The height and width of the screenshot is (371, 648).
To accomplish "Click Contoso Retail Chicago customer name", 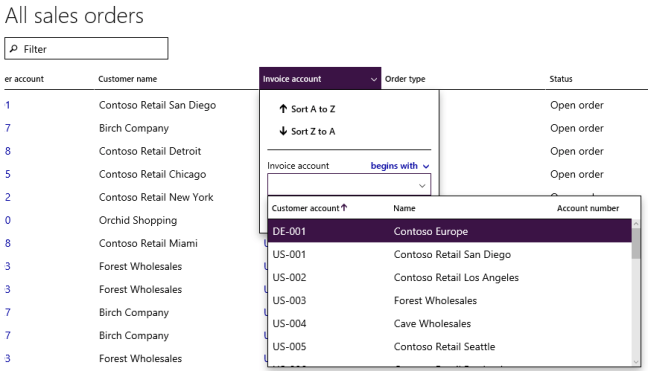I will click(x=152, y=174).
